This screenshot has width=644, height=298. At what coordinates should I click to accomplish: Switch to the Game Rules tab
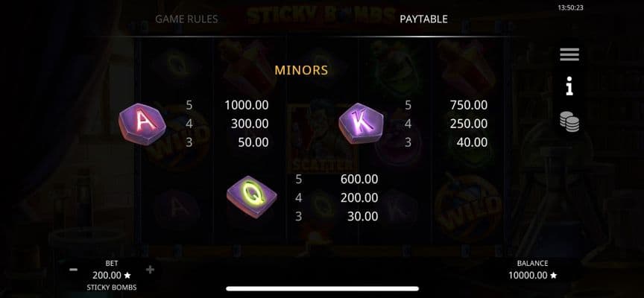point(186,19)
